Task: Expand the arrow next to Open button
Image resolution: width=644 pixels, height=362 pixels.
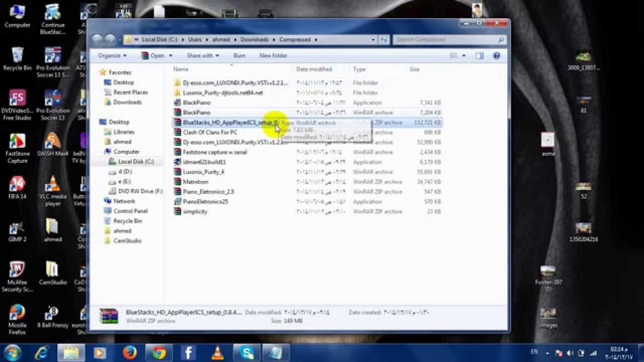Action: pyautogui.click(x=171, y=56)
